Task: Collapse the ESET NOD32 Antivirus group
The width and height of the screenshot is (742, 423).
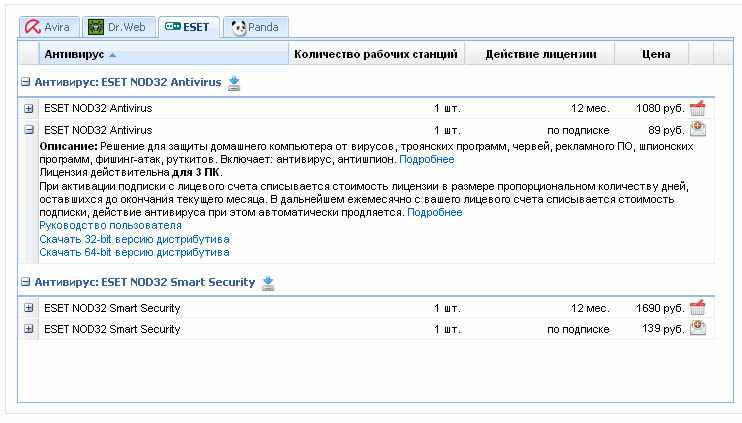Action: click(x=26, y=82)
